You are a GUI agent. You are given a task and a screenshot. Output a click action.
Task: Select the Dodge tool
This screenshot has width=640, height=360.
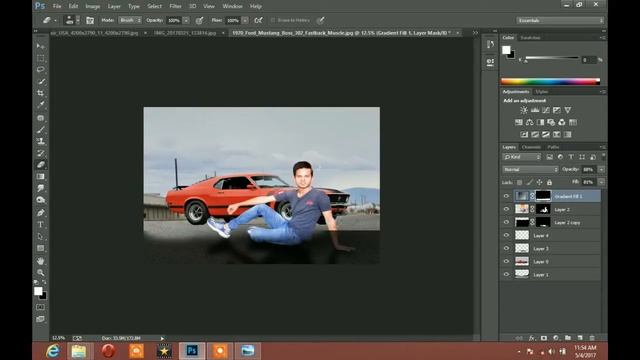40,200
